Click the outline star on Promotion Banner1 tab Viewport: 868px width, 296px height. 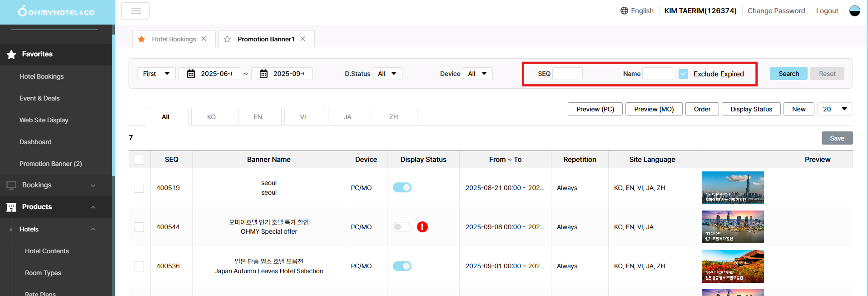228,39
